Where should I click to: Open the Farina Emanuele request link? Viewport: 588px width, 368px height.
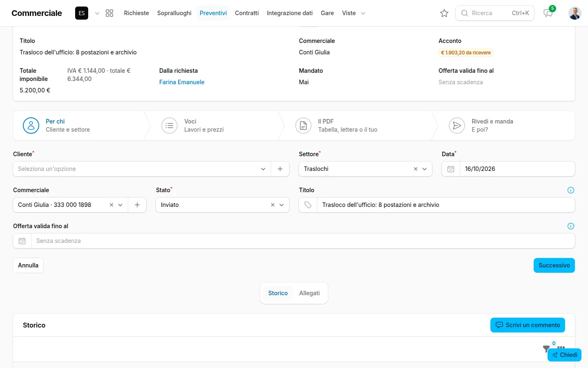pos(182,82)
